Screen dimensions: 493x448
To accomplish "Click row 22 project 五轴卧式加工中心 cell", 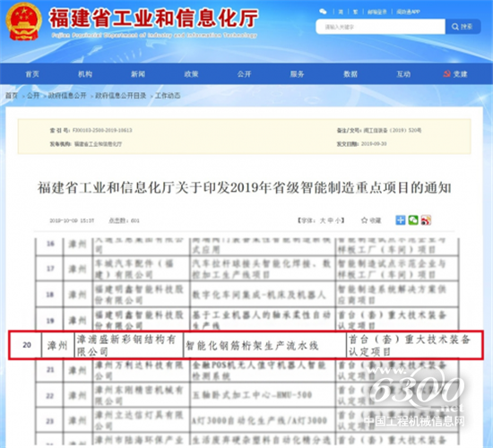I will pyautogui.click(x=263, y=395).
